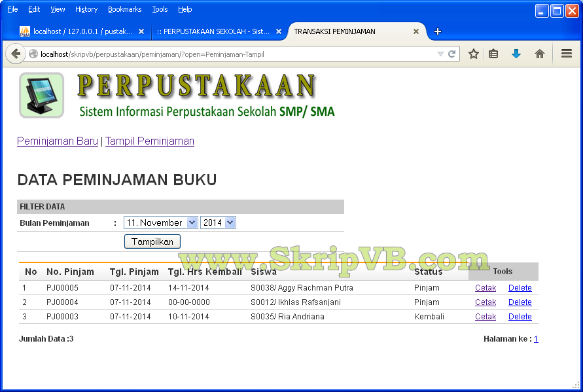Open the Help menu
The height and width of the screenshot is (392, 583).
[x=185, y=9]
